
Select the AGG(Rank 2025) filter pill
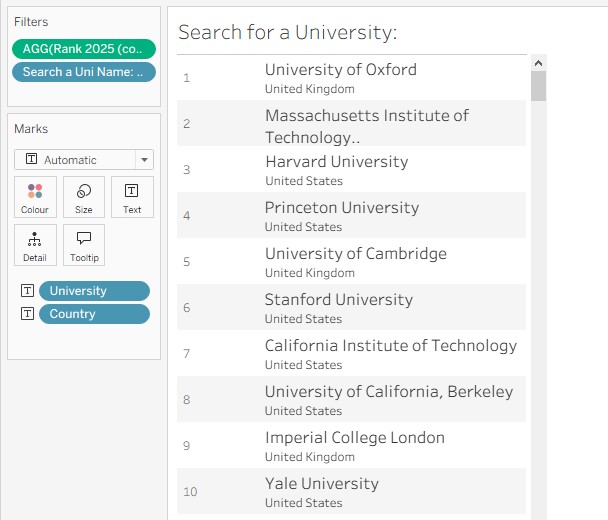point(84,49)
